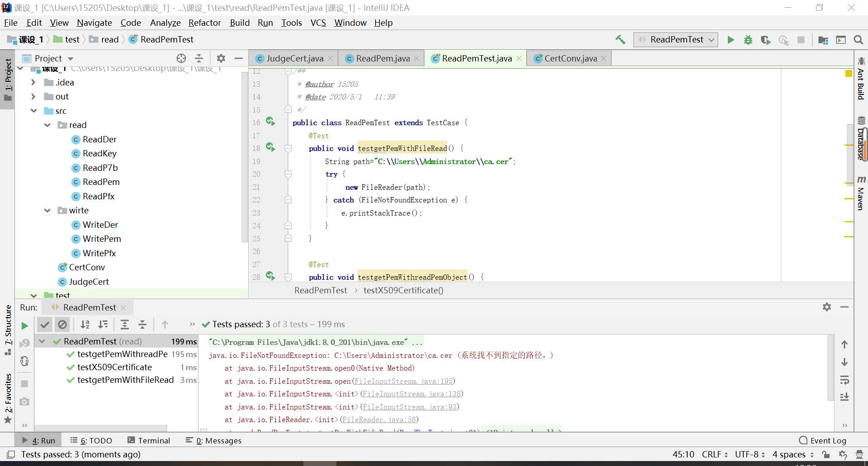Collapse the read package

pyautogui.click(x=47, y=125)
